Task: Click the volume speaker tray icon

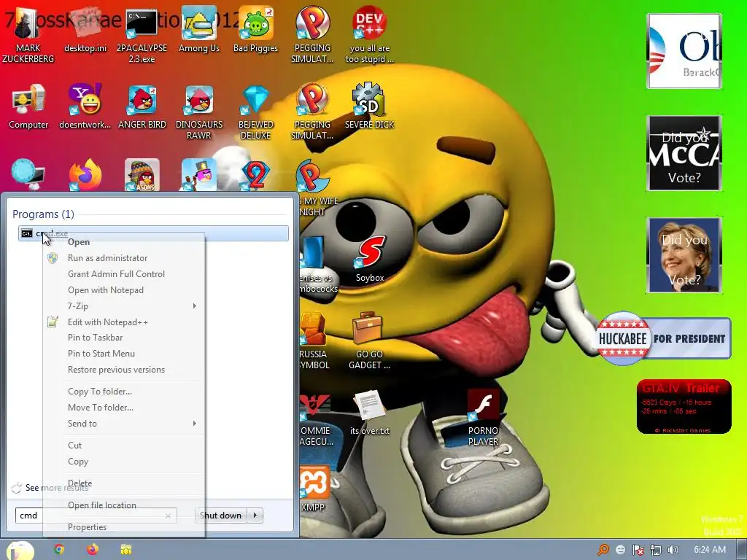Action: [673, 550]
